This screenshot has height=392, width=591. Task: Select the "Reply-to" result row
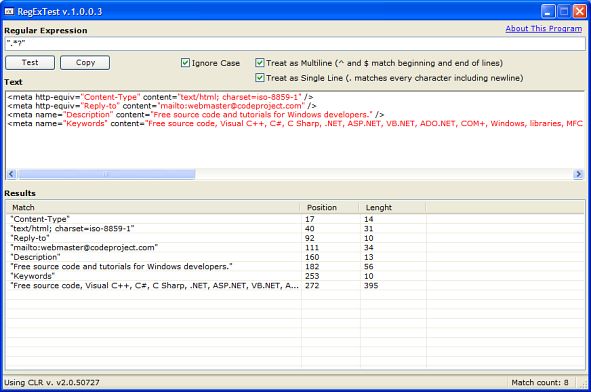point(295,238)
